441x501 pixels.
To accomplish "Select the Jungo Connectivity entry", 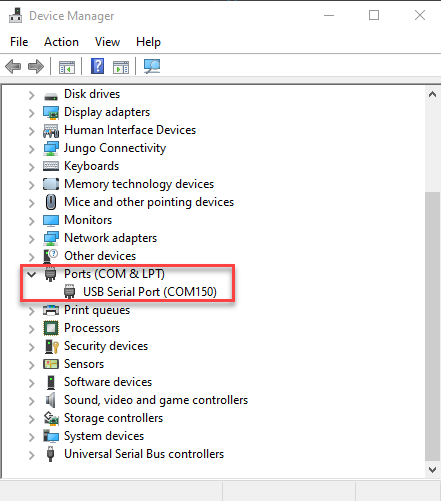I will tap(115, 148).
